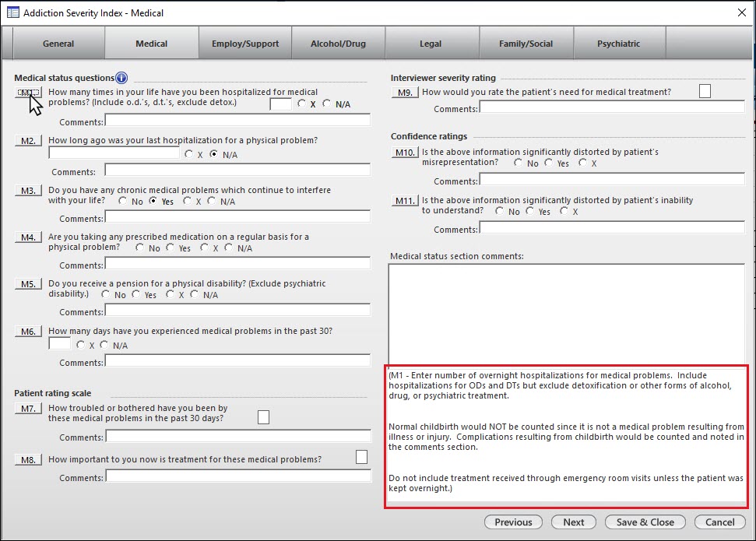This screenshot has width=756, height=541.
Task: Select N/A for M2 last hospitalization
Action: coord(214,155)
